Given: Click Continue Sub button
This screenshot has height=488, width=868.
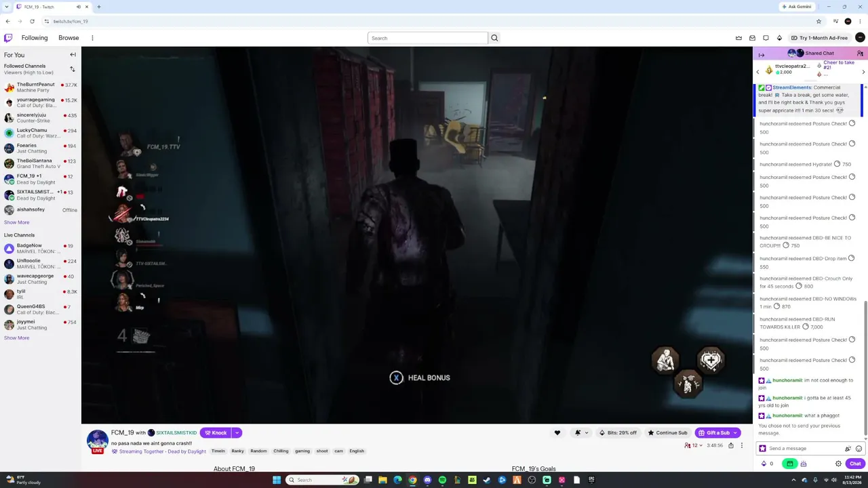Looking at the screenshot, I should pyautogui.click(x=667, y=433).
